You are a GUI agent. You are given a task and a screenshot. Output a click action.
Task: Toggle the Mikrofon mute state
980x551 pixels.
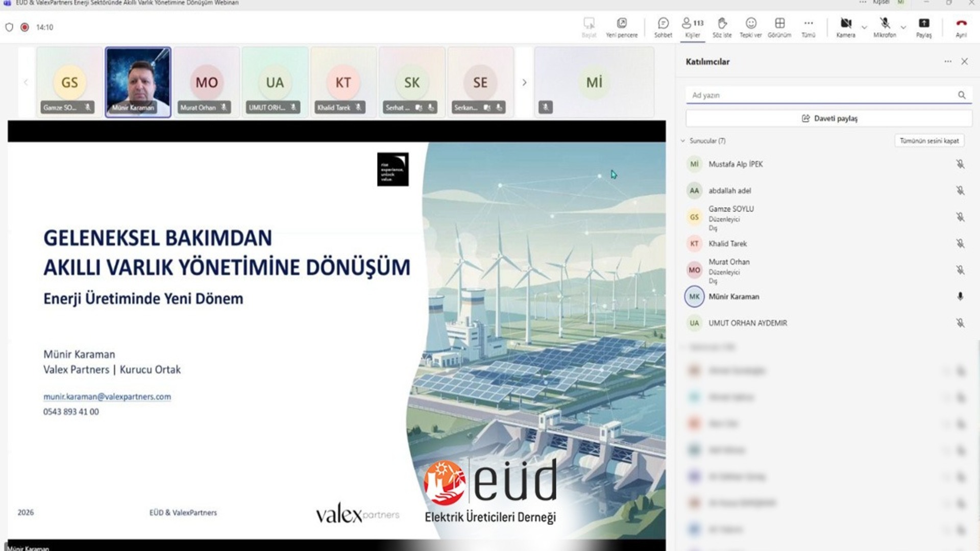click(885, 27)
